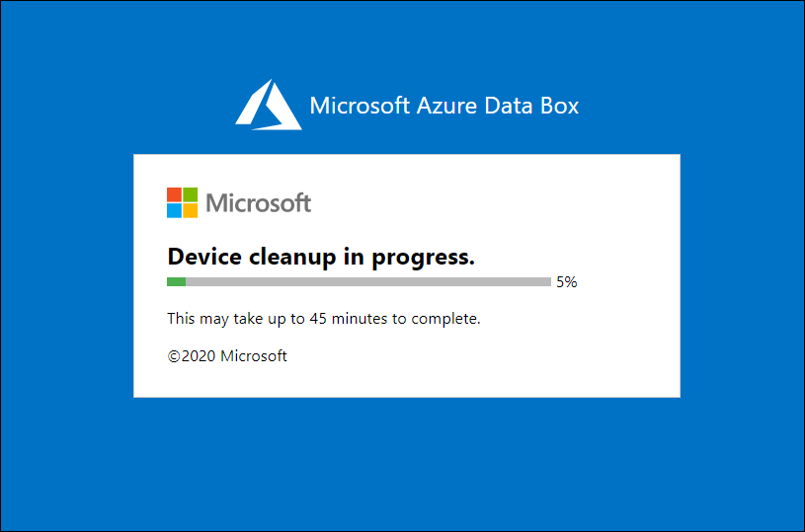Click the word Azure in the header

[x=446, y=106]
